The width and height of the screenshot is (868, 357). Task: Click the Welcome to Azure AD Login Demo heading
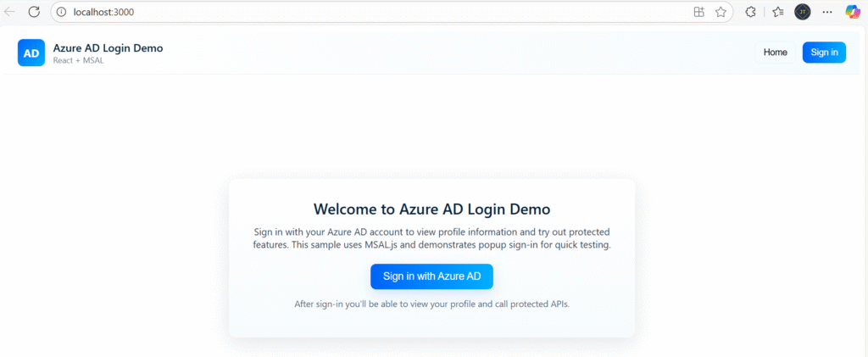click(431, 209)
